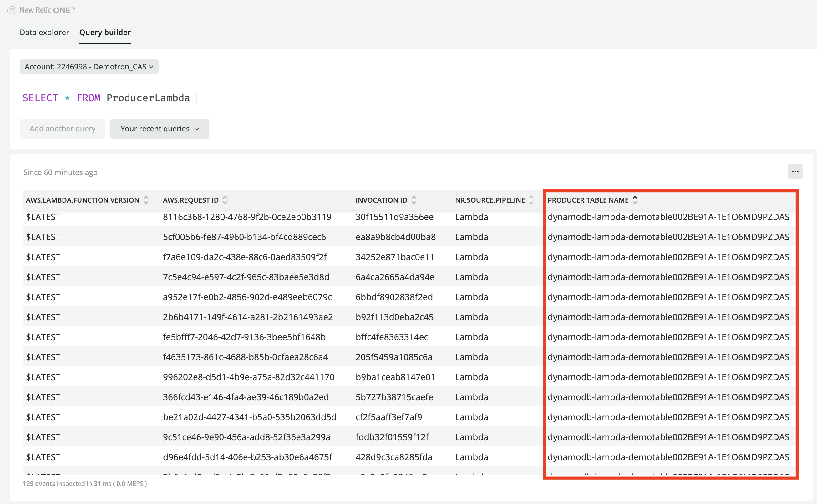The image size is (817, 504).
Task: Click invocation ID fddb32f01559f12f
Action: (x=392, y=437)
